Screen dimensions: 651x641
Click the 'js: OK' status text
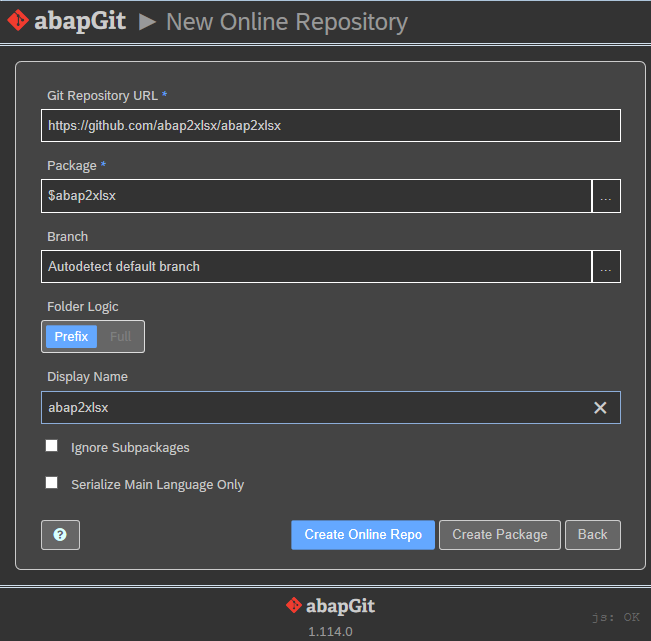[x=616, y=617]
